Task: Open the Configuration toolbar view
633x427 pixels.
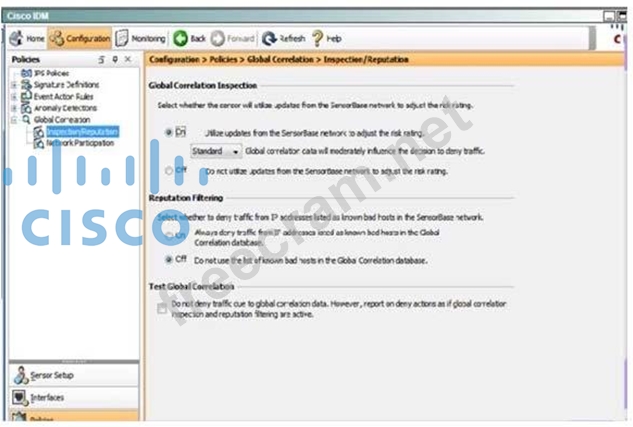Action: (x=80, y=38)
